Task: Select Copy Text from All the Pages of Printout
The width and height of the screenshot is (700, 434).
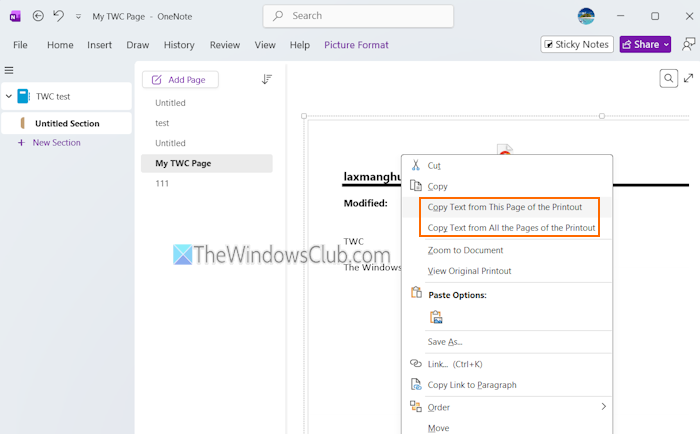Action: (507, 228)
